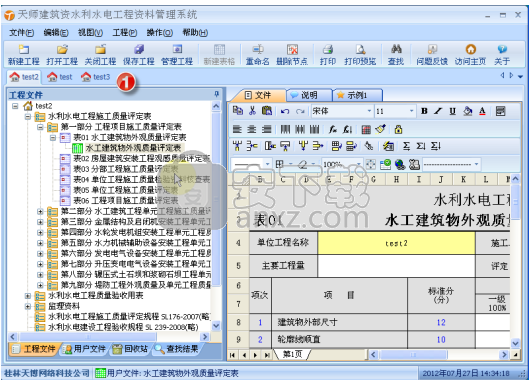Open the font size dropdown 11
This screenshot has width=531, height=384.
tap(411, 111)
